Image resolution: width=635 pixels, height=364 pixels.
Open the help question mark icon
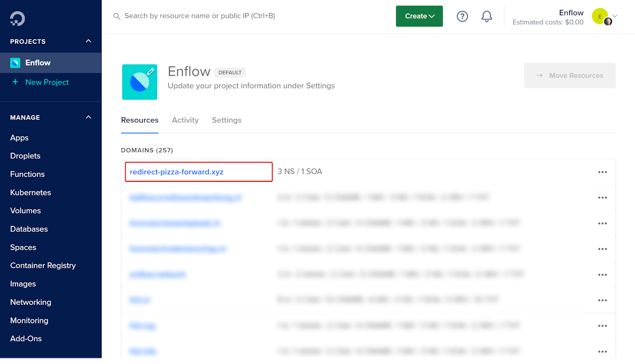click(x=462, y=17)
